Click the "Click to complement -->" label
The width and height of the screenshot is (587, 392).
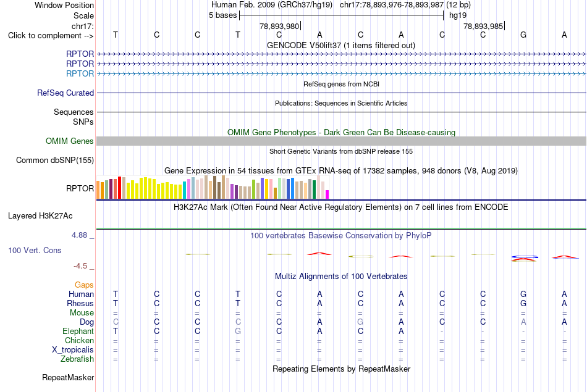[x=51, y=36]
